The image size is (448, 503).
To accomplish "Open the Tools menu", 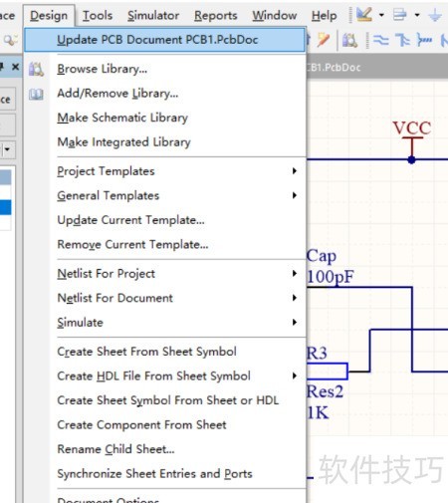I will pyautogui.click(x=98, y=15).
